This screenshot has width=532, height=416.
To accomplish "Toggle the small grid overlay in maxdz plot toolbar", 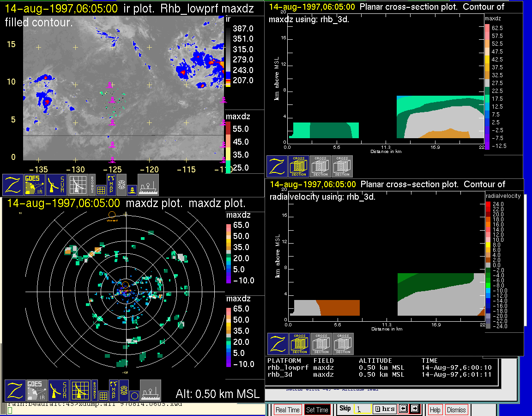I will pyautogui.click(x=103, y=396).
